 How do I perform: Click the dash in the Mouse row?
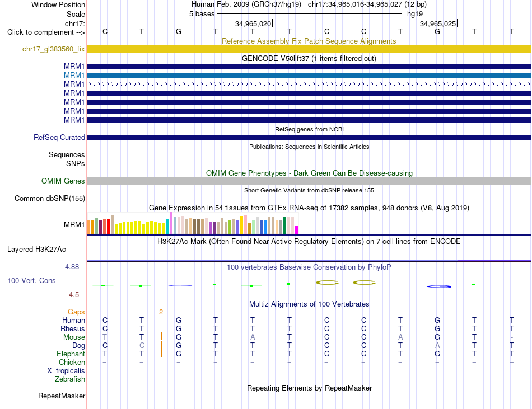(512, 337)
